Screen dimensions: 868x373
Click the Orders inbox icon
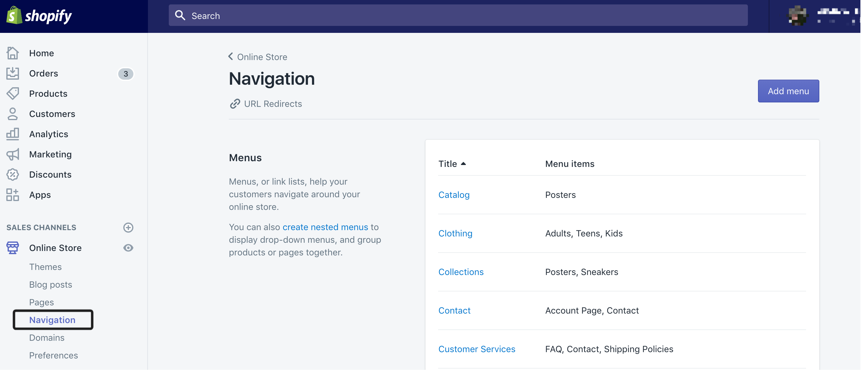pyautogui.click(x=13, y=73)
